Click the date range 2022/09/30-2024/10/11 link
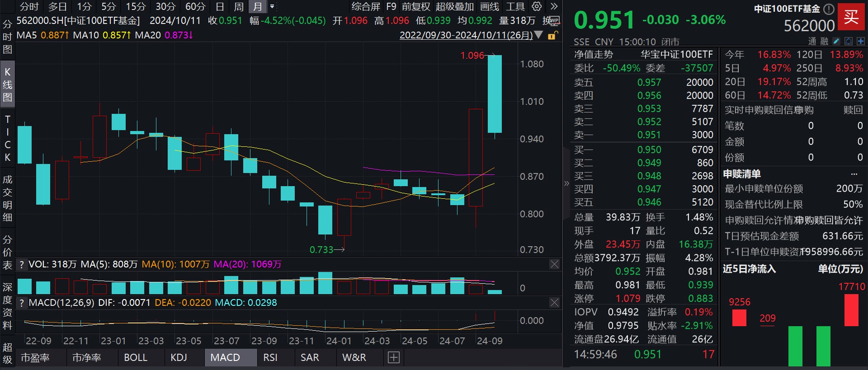This screenshot has width=868, height=370. 466,35
